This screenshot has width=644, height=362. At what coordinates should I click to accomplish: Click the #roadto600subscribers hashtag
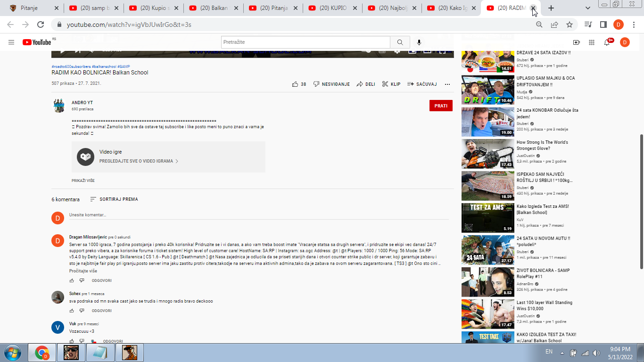(71, 66)
